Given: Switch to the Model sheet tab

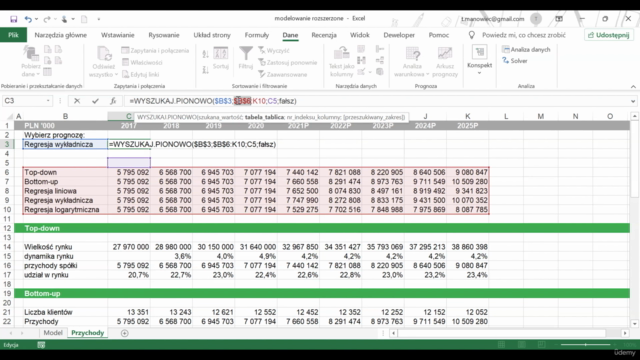Looking at the screenshot, I should (x=53, y=333).
